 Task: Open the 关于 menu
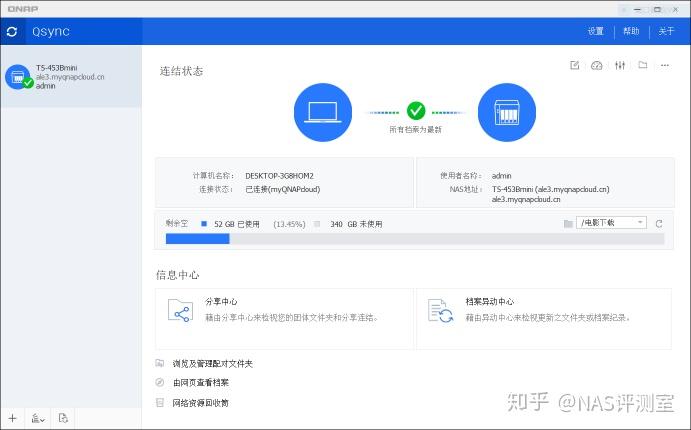(x=666, y=31)
